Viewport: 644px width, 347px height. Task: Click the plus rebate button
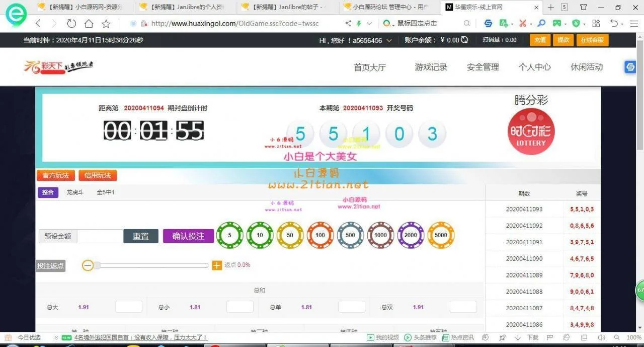pyautogui.click(x=217, y=265)
